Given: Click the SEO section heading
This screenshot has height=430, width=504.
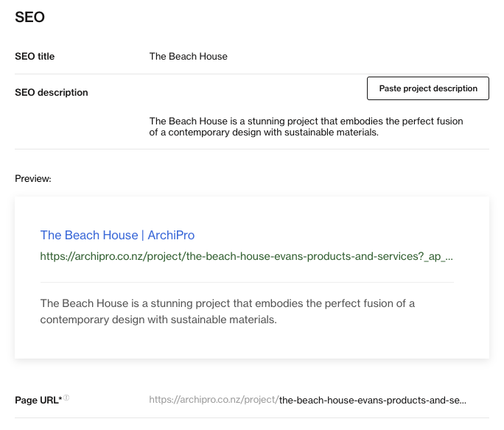Looking at the screenshot, I should pos(30,18).
